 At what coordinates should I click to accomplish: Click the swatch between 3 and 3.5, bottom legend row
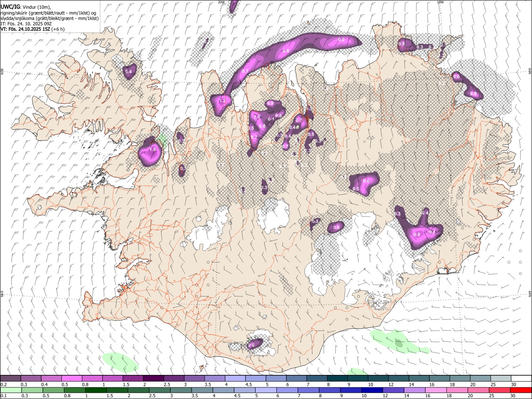coord(180,390)
